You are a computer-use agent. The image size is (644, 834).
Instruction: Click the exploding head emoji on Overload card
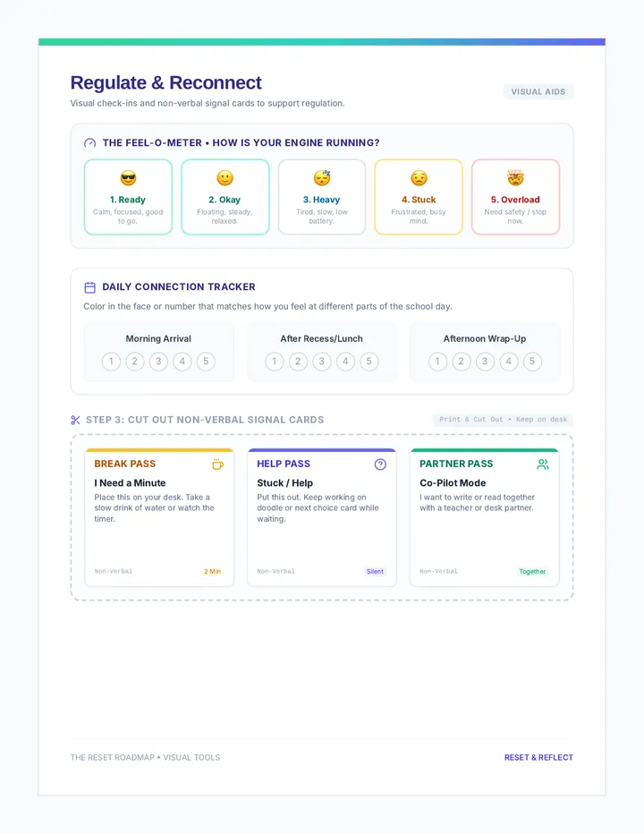click(515, 178)
